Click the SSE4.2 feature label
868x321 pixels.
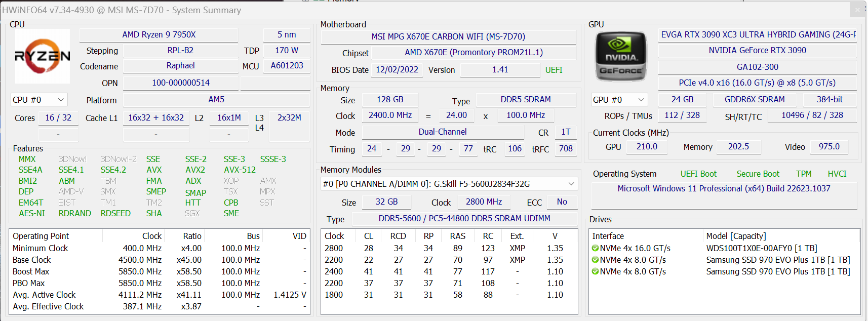tap(113, 170)
